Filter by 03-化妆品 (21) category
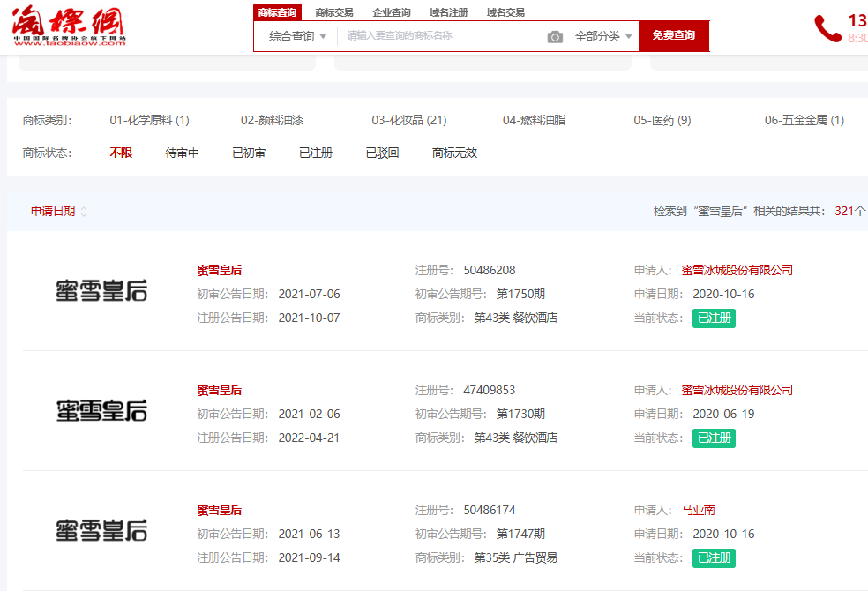The image size is (868, 591). point(408,120)
